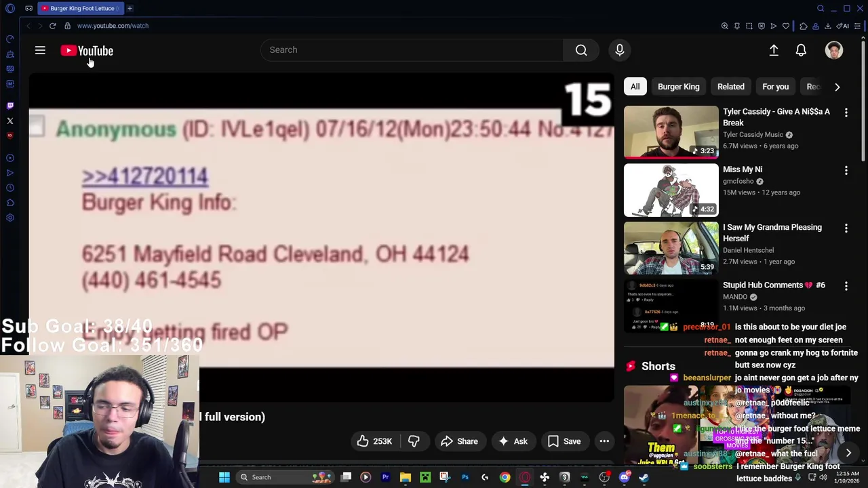The height and width of the screenshot is (488, 868).
Task: Select the All filter chip
Action: [635, 87]
